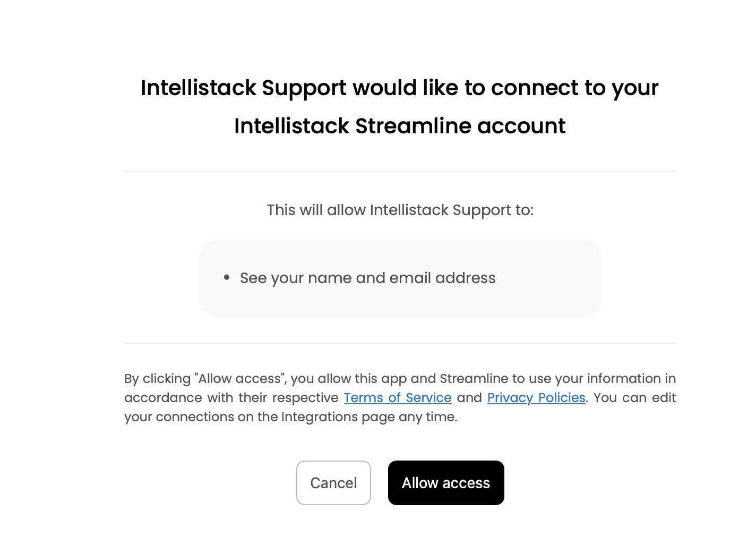
Task: Click the Allow access button
Action: click(x=446, y=483)
